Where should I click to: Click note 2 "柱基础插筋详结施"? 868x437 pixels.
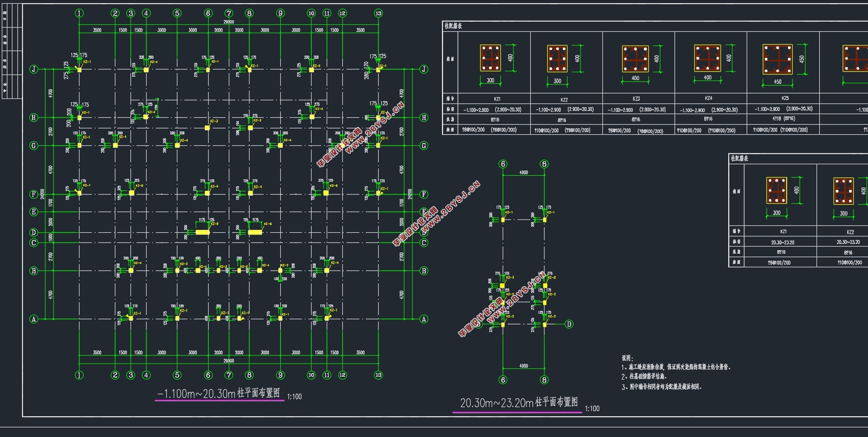[x=644, y=377]
